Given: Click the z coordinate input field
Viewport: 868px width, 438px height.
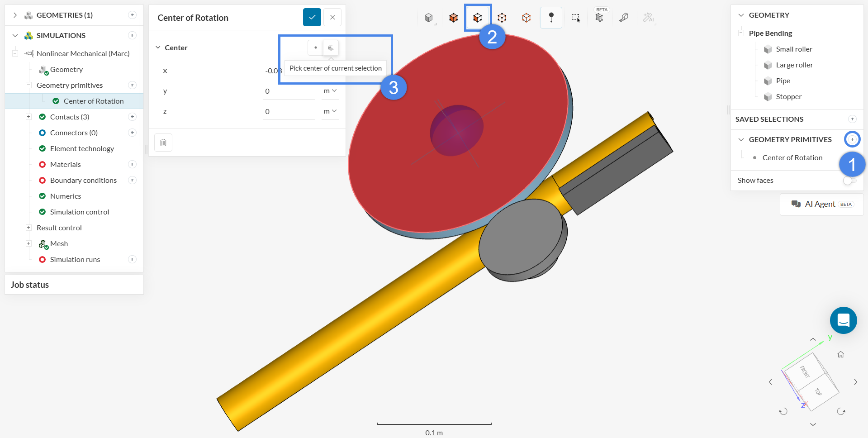Looking at the screenshot, I should point(289,111).
